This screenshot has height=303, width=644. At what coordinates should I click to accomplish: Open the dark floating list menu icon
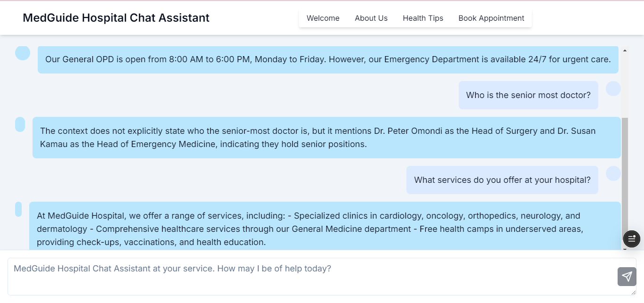click(x=631, y=238)
